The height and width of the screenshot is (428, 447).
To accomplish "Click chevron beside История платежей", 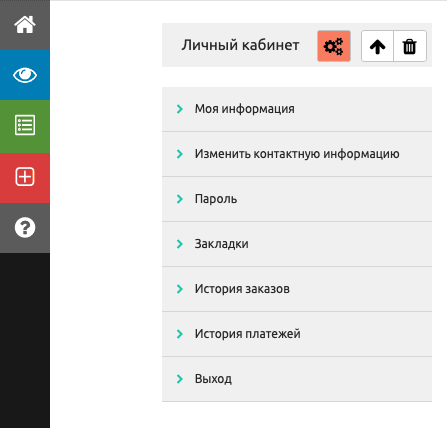I will 180,334.
